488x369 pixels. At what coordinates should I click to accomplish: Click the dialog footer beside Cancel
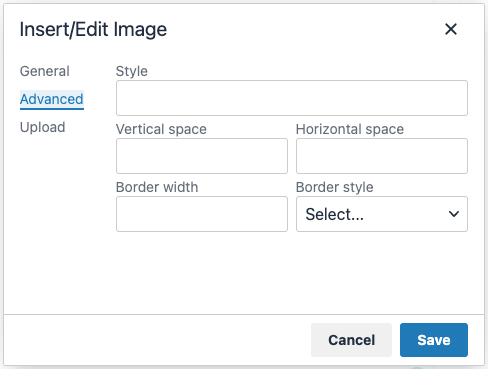coord(157,340)
